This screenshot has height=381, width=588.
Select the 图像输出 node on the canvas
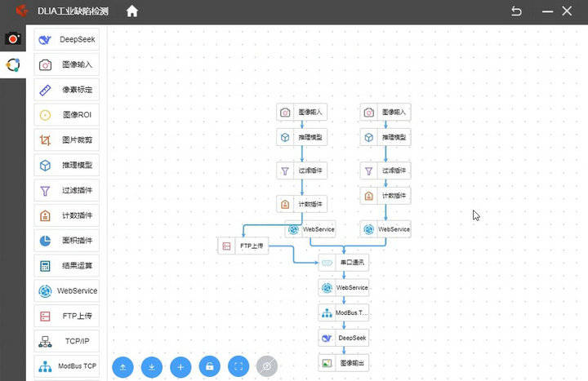344,362
